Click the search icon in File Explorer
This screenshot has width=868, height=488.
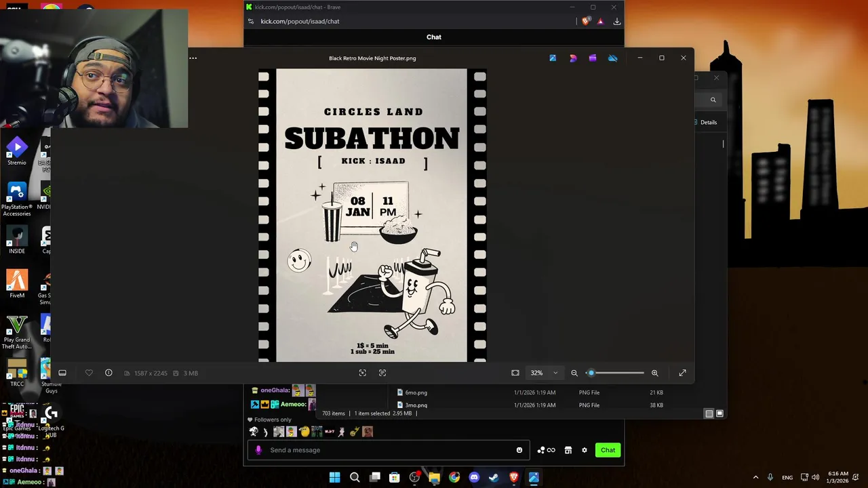pyautogui.click(x=713, y=100)
